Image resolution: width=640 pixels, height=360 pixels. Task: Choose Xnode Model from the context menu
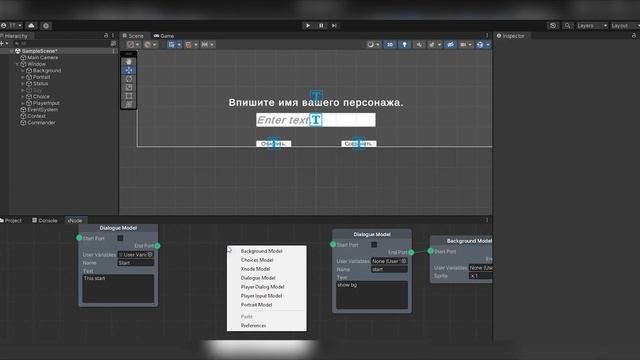267,269
